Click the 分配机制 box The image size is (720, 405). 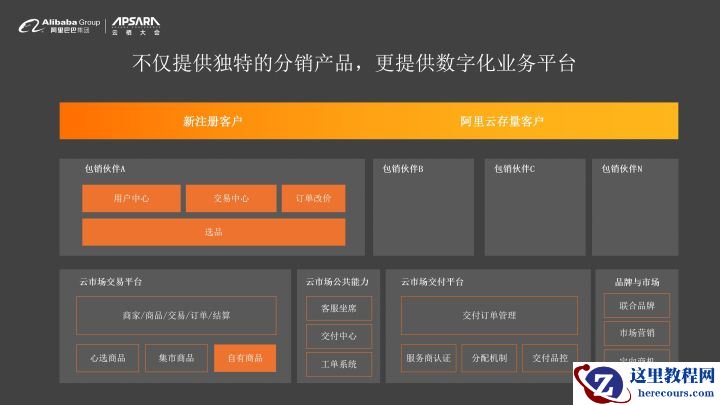click(489, 358)
